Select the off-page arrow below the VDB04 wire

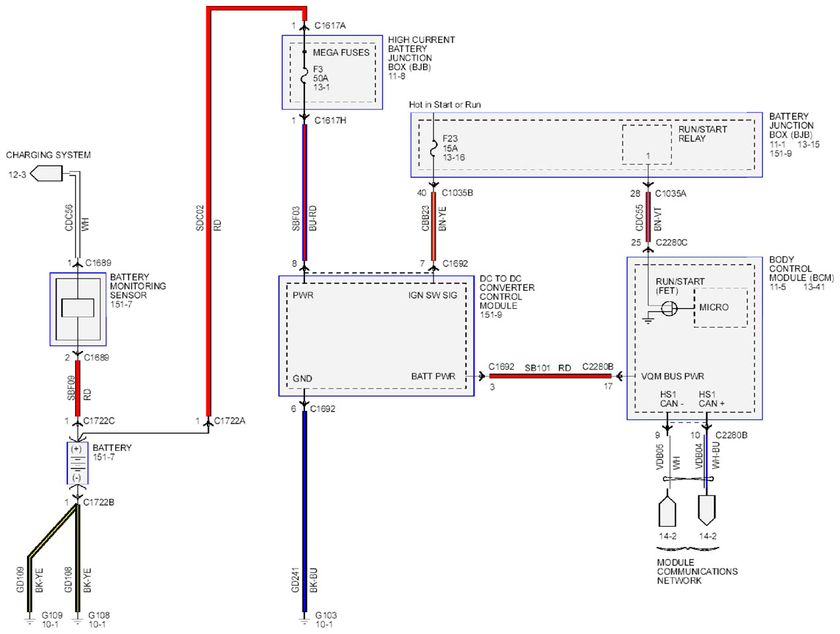click(706, 511)
